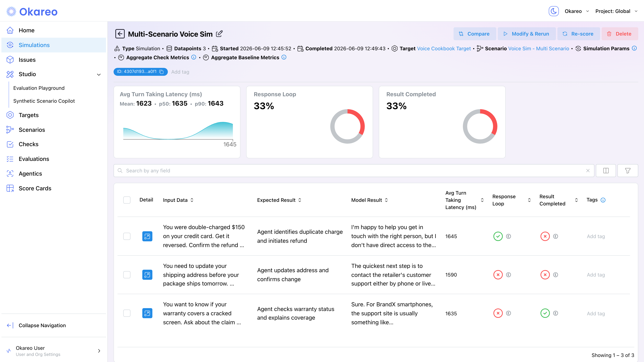Screen dimensions: 644x362
Task: Show Simulation Params info icon
Action: (634, 48)
